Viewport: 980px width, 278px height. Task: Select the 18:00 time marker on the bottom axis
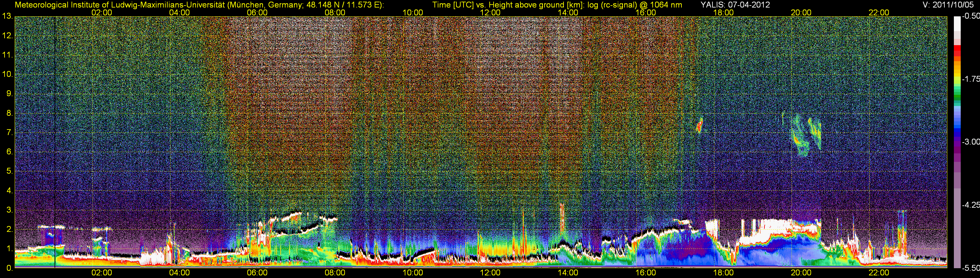(x=723, y=273)
